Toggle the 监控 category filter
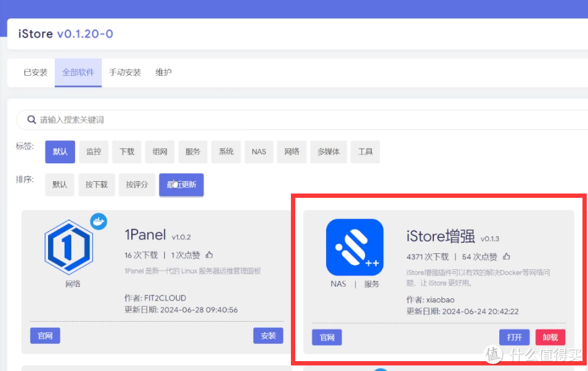 coord(94,152)
